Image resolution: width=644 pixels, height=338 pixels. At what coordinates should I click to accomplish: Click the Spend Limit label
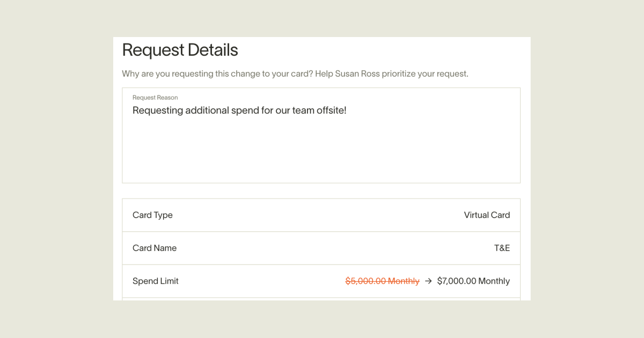click(156, 281)
